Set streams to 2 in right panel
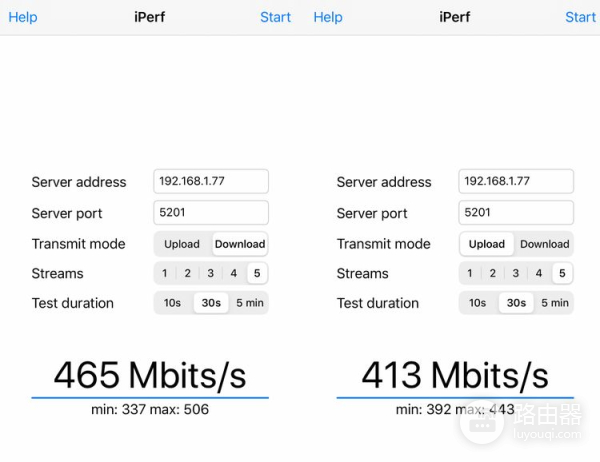Image resolution: width=600 pixels, height=462 pixels. coord(493,273)
